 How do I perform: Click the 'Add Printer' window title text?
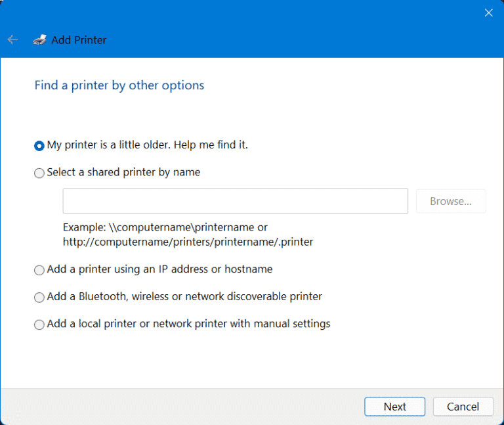click(x=79, y=40)
